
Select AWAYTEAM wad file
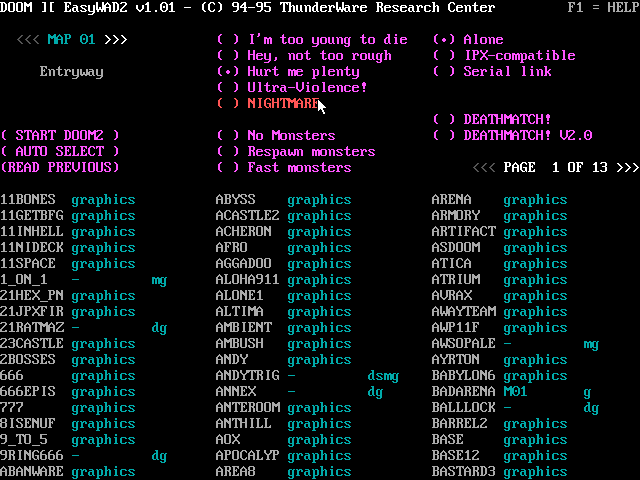click(464, 311)
